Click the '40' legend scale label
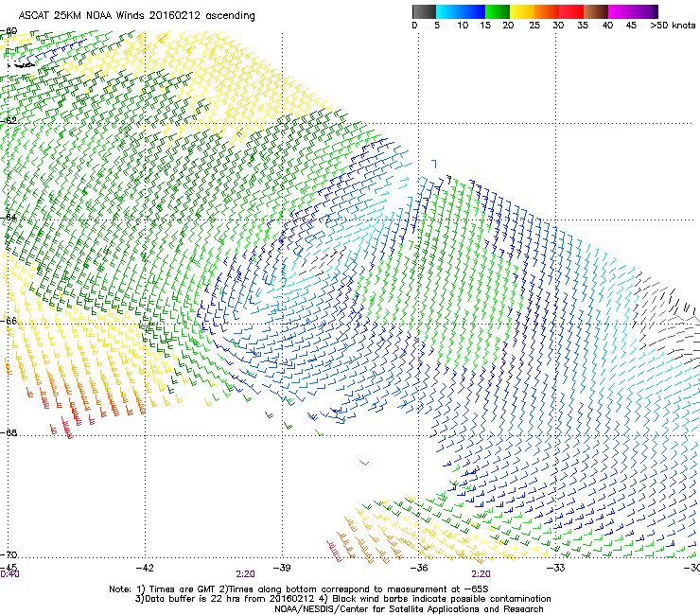700x615 pixels. click(x=607, y=25)
